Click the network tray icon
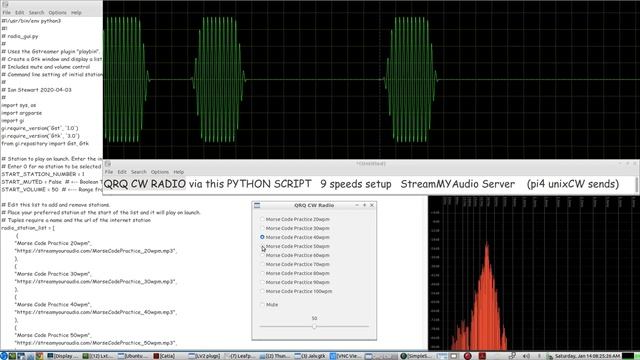Viewport: 640px width, 360px height. coord(512,356)
